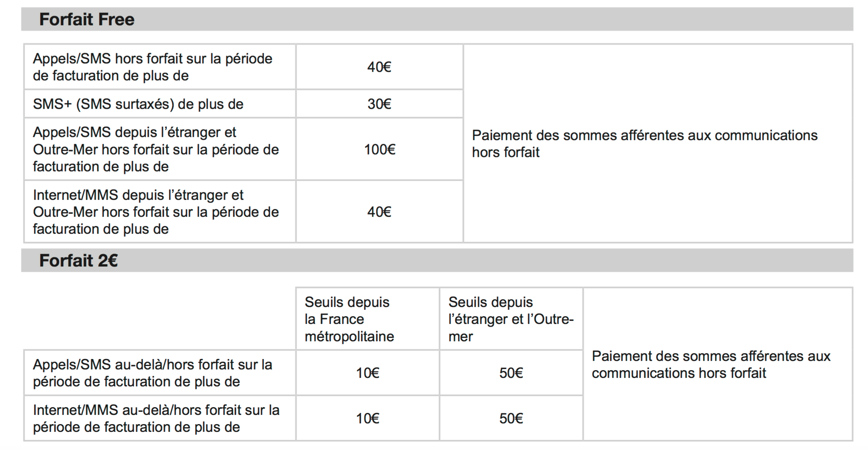The width and height of the screenshot is (868, 450).
Task: Click the 10€ France métropolitaine value for Internet/MMS
Action: [x=367, y=418]
